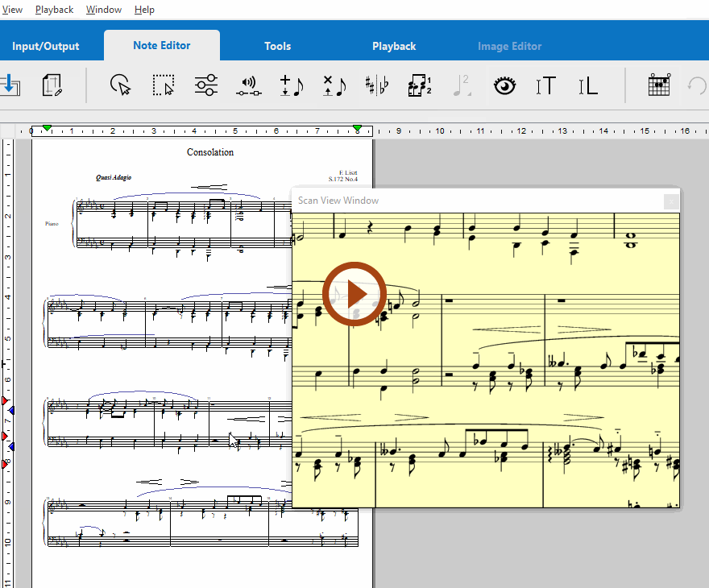Choose the rectangular marquee select tool
This screenshot has width=709, height=588.
point(164,85)
